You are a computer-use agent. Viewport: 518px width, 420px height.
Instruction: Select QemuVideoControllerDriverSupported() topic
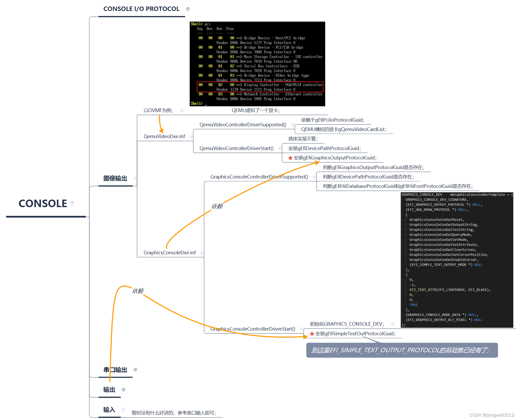(x=243, y=125)
